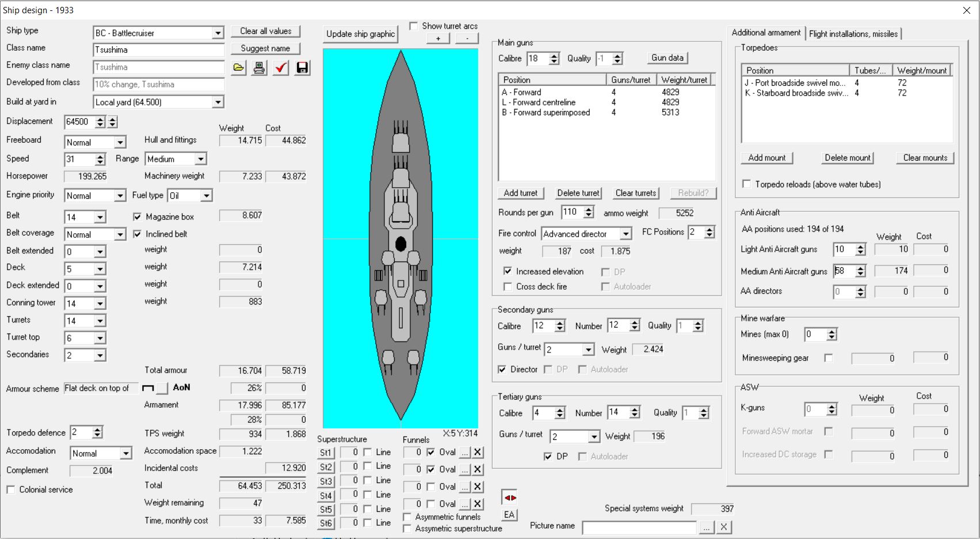Clear the third funnel row with its X button

coord(478,487)
